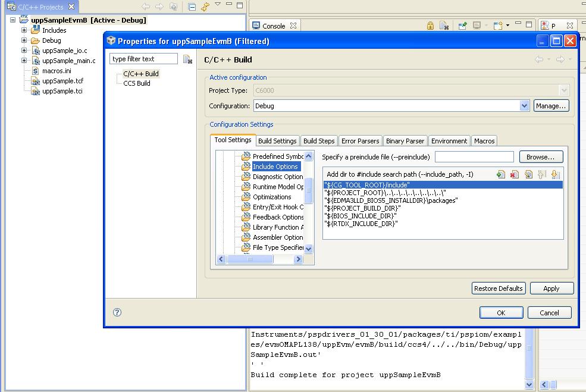Open C/C++ Projects view menu triangle
This screenshot has height=392, width=586.
tap(218, 4)
